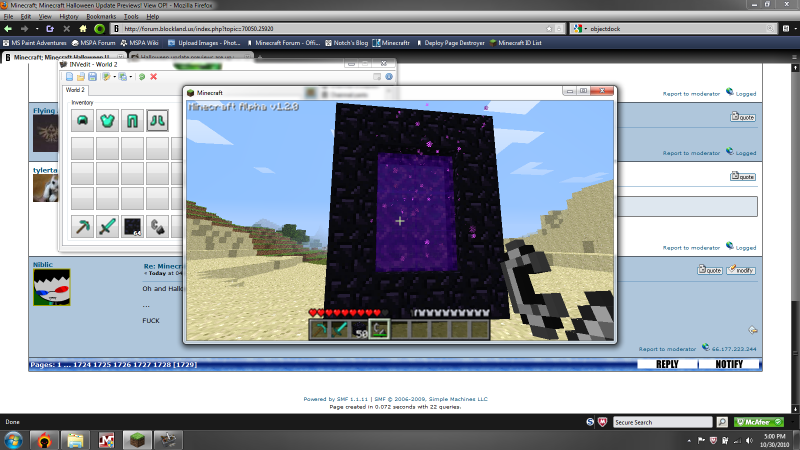Select the flint and steel inventory slot
The height and width of the screenshot is (450, 800).
[157, 227]
